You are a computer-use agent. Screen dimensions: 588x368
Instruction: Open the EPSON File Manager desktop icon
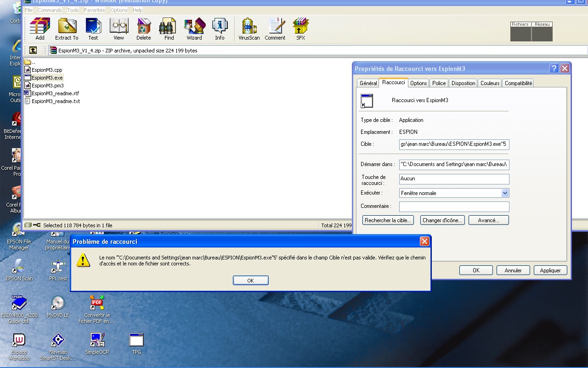point(19,236)
